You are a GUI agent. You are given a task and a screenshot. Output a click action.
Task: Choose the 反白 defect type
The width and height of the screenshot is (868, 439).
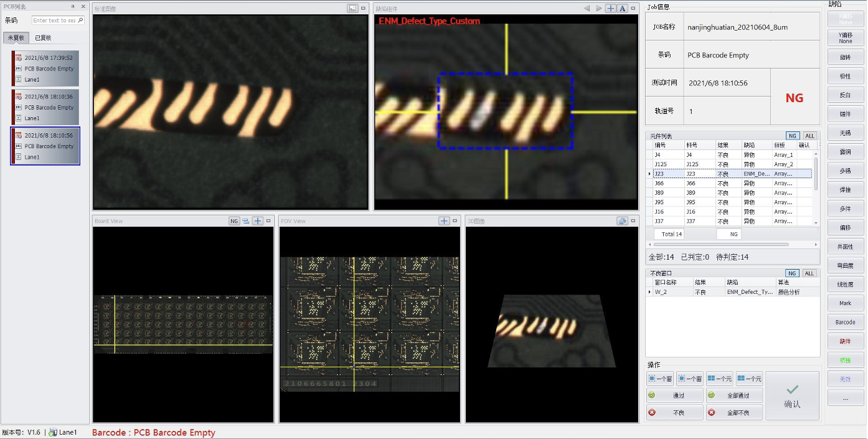(x=845, y=95)
